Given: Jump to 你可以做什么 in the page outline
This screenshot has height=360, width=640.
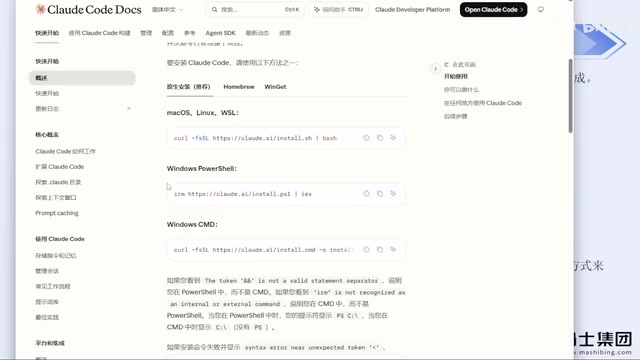Looking at the screenshot, I should pyautogui.click(x=461, y=90).
